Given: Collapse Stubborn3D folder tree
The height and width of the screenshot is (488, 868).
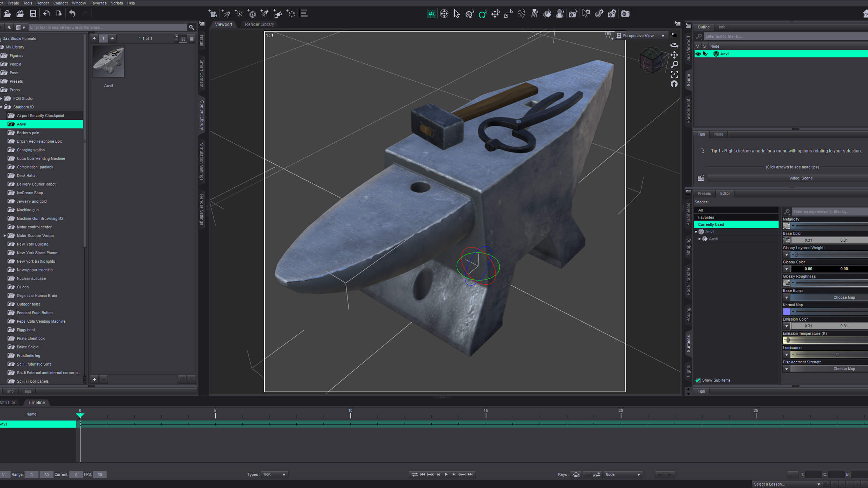Looking at the screenshot, I should 1,107.
